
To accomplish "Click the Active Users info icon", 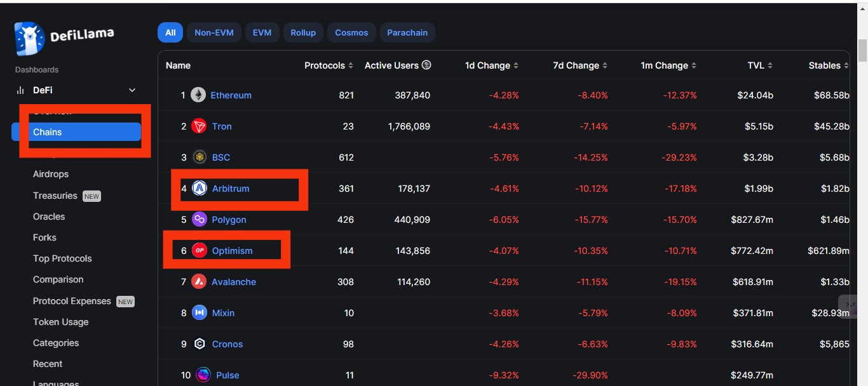I will tap(426, 65).
